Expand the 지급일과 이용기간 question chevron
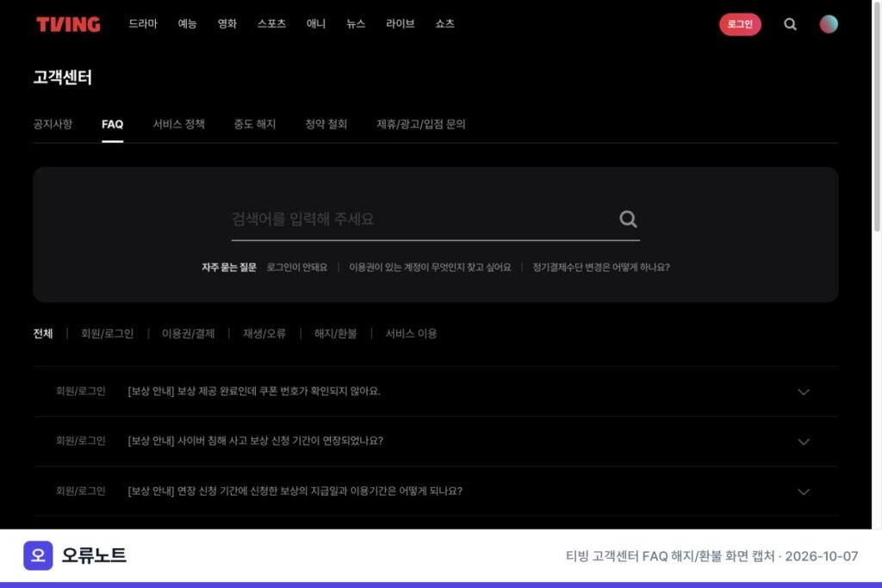Image resolution: width=882 pixels, height=588 pixels. pos(804,492)
